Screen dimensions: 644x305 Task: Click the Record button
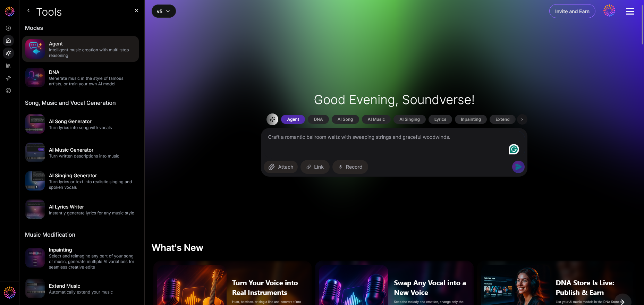pos(350,167)
